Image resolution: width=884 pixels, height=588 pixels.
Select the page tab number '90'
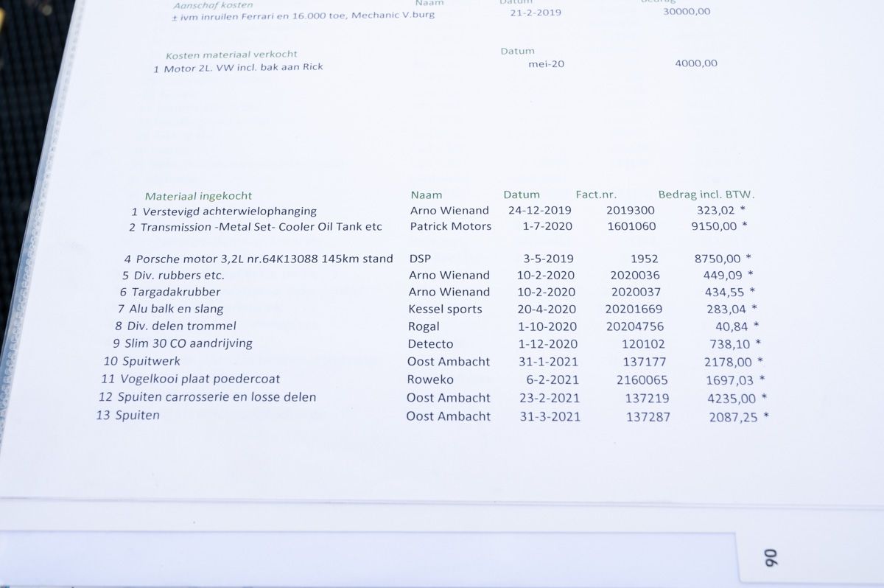point(770,558)
